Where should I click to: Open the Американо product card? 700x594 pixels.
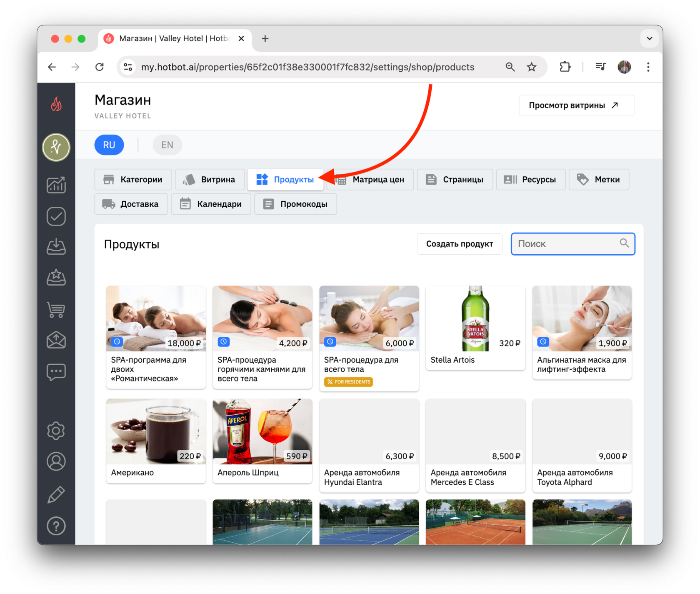pos(156,441)
